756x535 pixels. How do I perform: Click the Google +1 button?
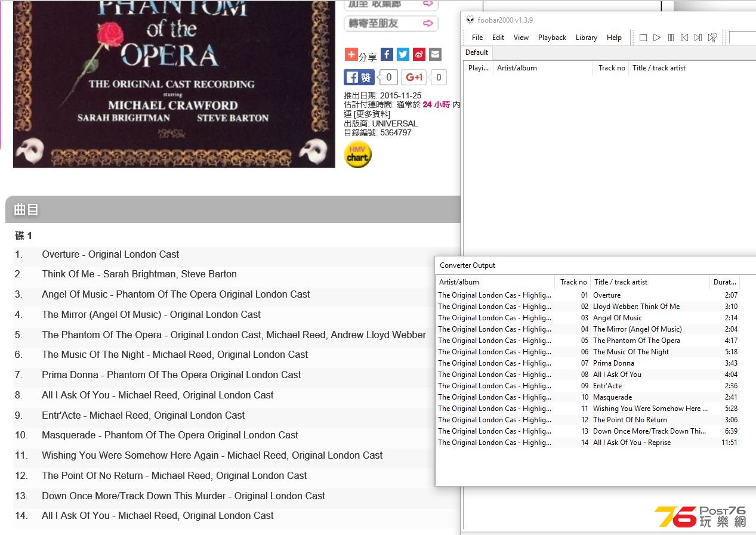414,78
